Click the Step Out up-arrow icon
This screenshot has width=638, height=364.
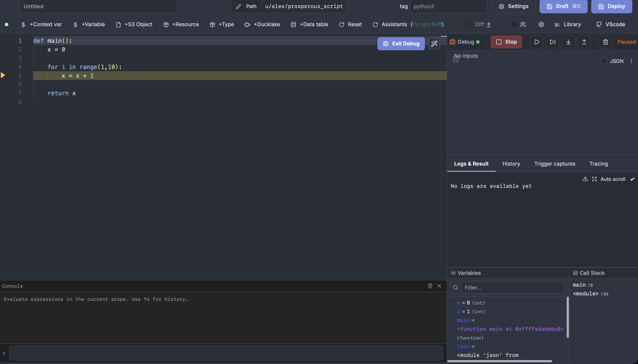click(x=584, y=42)
